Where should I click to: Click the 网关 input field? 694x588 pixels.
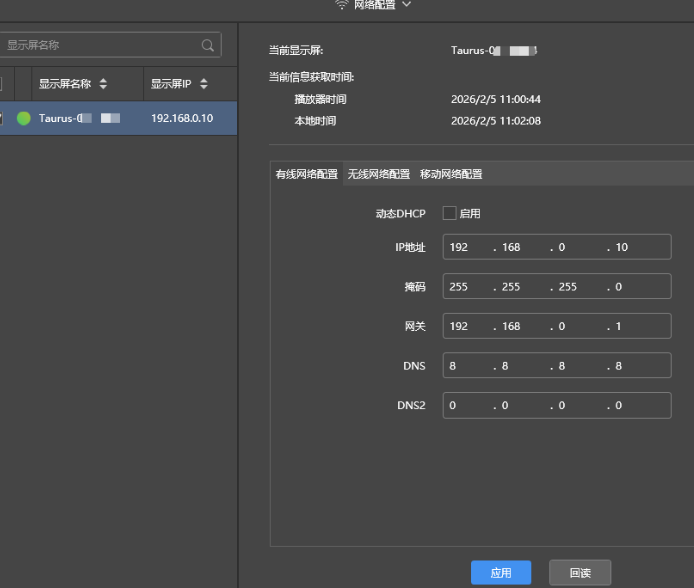click(556, 326)
